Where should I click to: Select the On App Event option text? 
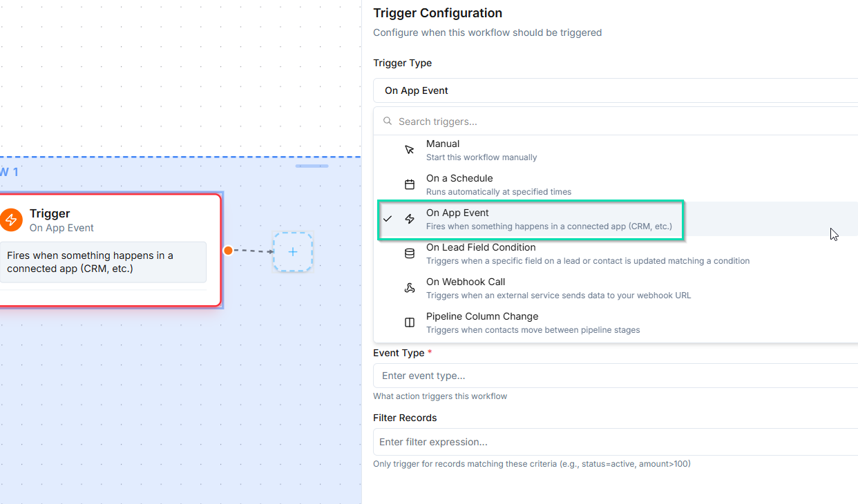click(x=457, y=213)
